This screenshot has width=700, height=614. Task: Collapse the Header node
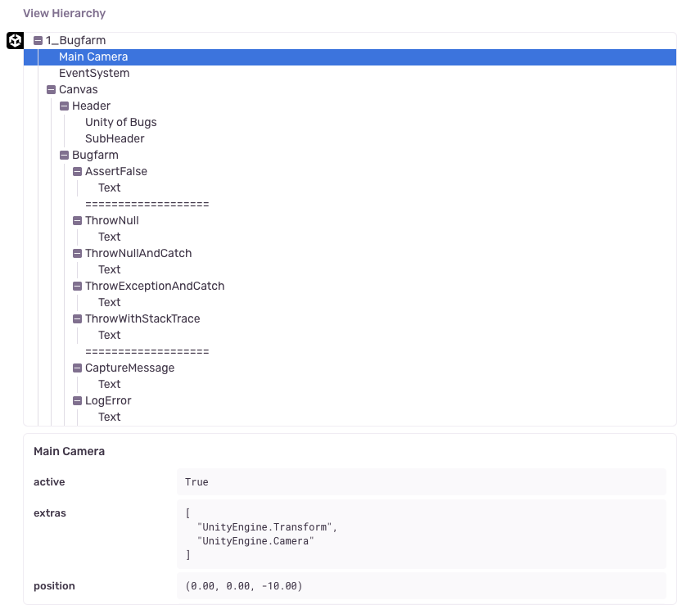pos(64,106)
